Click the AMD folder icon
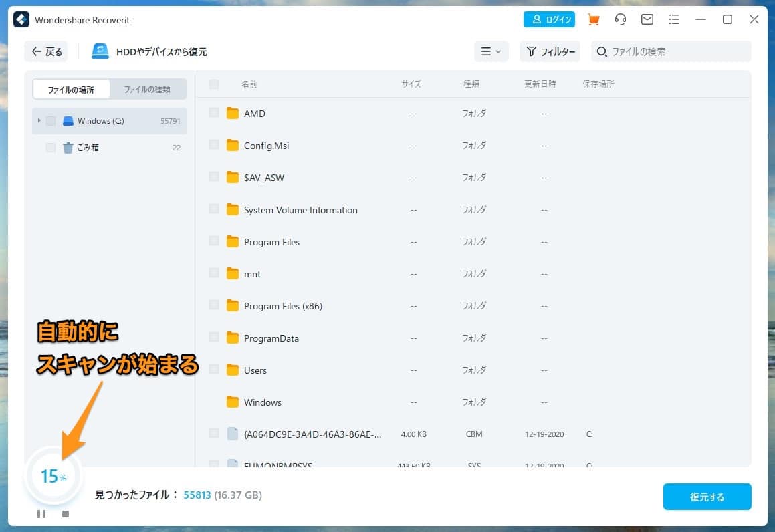This screenshot has height=532, width=775. 233,114
